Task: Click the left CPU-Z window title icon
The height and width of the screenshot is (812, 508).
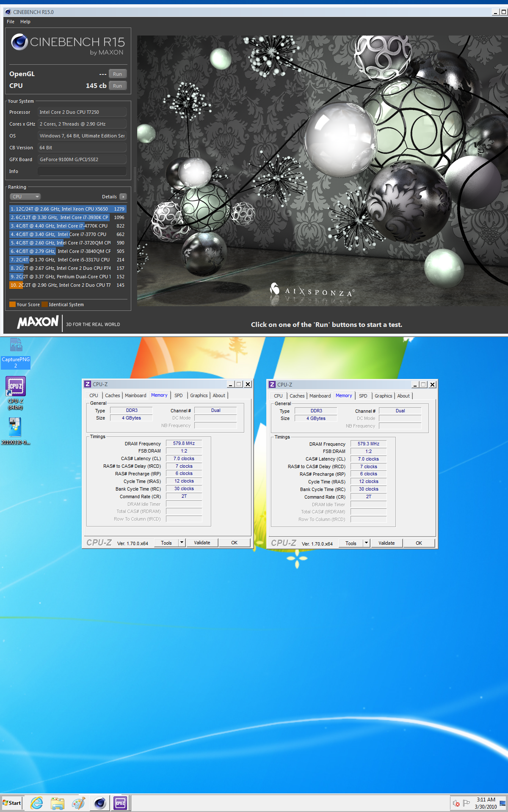Action: point(88,384)
